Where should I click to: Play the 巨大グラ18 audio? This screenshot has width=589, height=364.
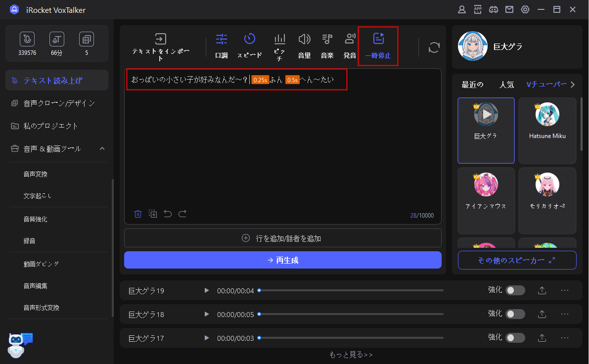[x=206, y=314]
